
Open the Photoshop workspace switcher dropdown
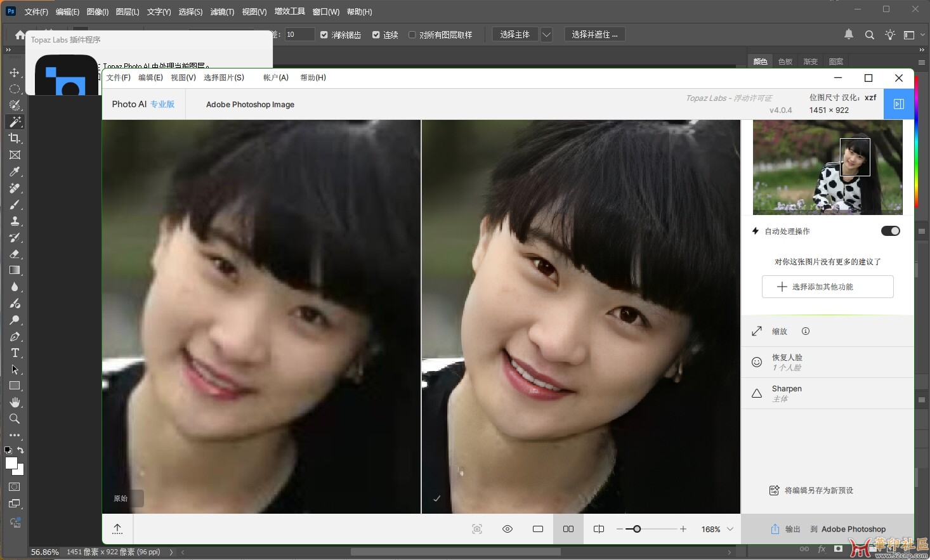914,35
